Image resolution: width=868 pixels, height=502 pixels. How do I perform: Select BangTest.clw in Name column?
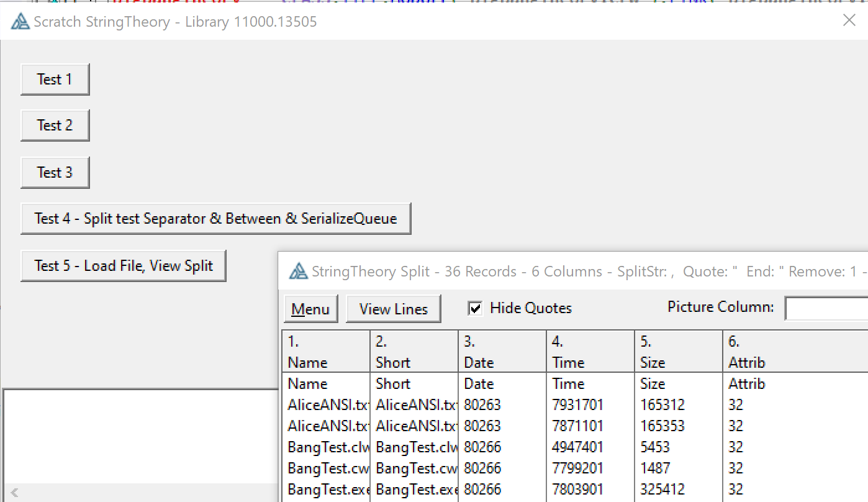[x=327, y=447]
